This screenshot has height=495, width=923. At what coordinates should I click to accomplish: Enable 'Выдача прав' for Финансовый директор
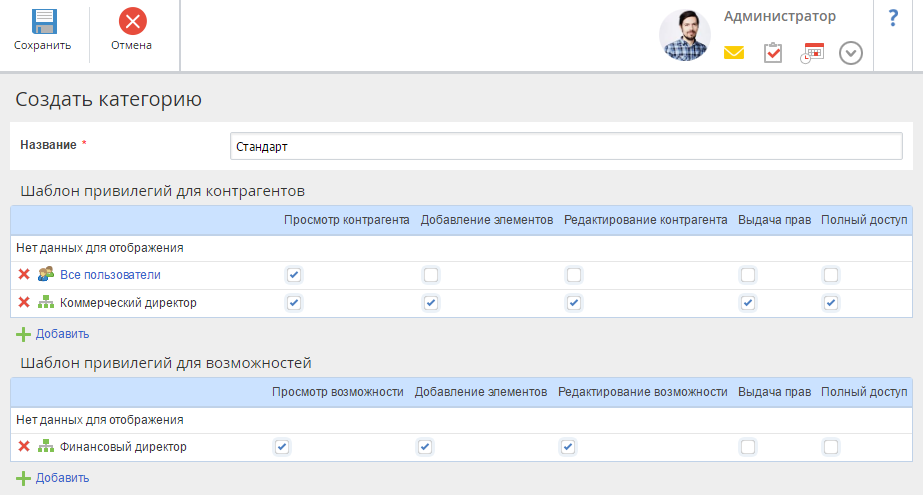point(748,447)
